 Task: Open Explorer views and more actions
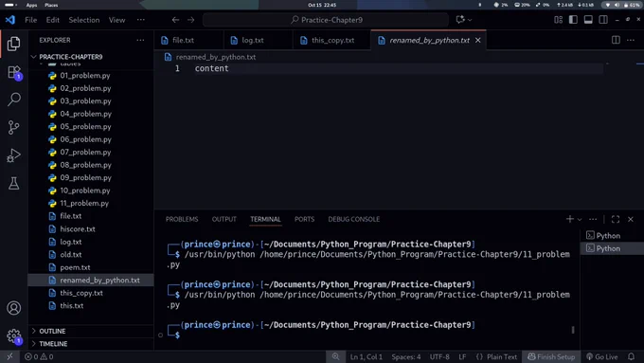pyautogui.click(x=140, y=40)
